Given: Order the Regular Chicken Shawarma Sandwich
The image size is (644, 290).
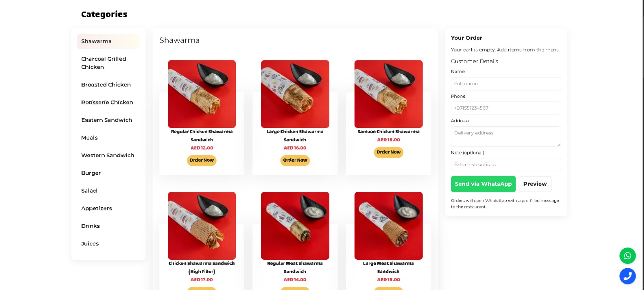Looking at the screenshot, I should pos(202,160).
